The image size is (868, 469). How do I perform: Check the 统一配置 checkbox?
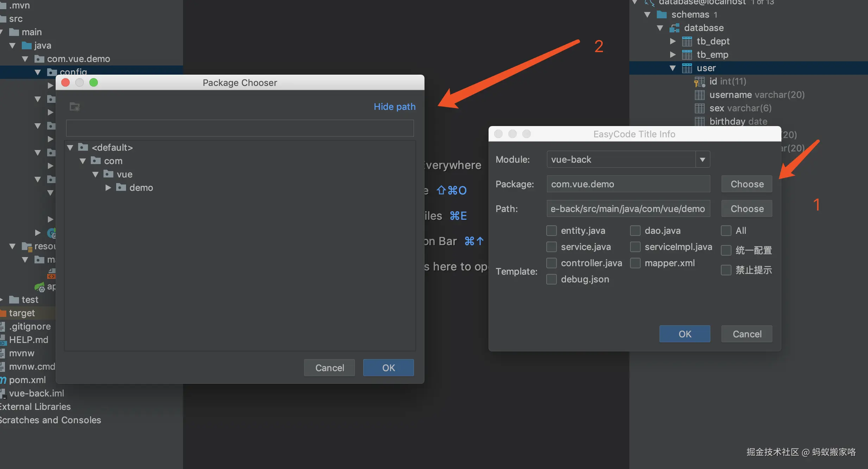tap(726, 250)
